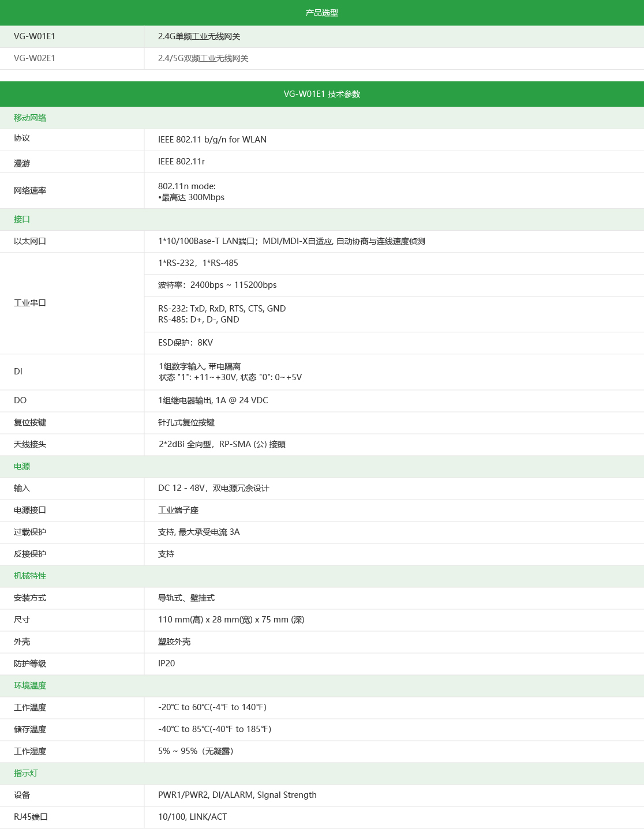Select the '塑胶外壳' value
Screen dimensions: 644x829
point(174,642)
